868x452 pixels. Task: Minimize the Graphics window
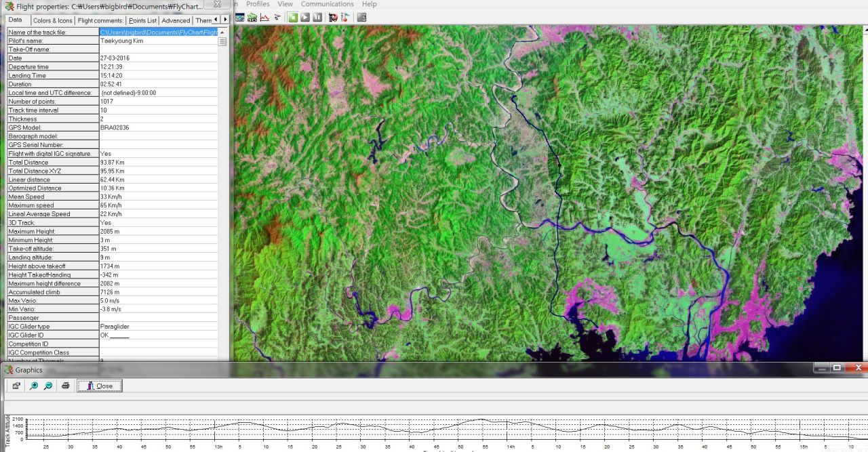tap(822, 368)
